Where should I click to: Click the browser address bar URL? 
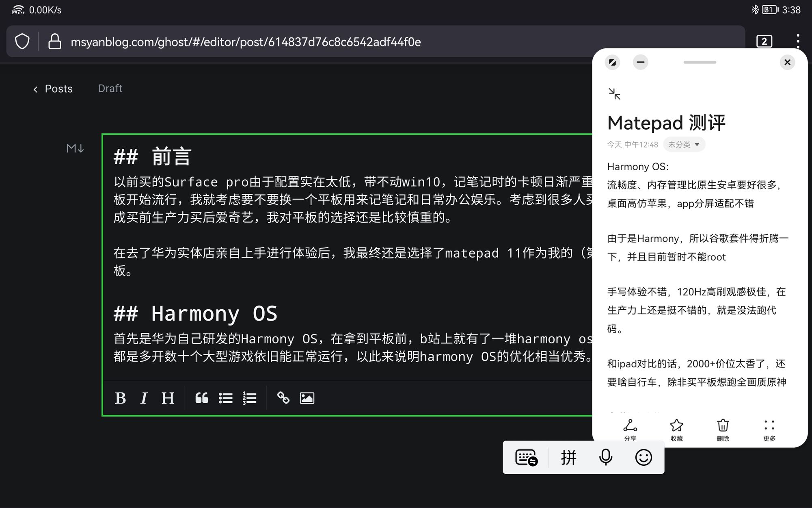click(246, 42)
